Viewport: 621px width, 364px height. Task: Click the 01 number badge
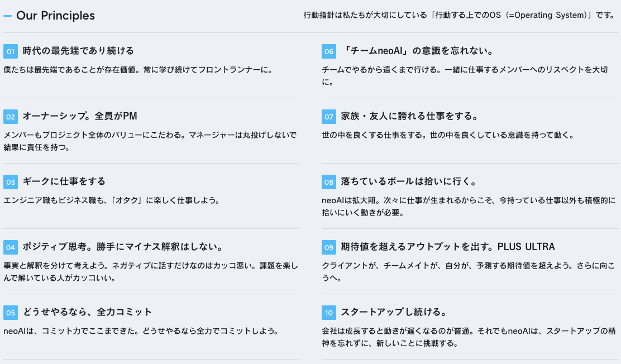pyautogui.click(x=11, y=51)
